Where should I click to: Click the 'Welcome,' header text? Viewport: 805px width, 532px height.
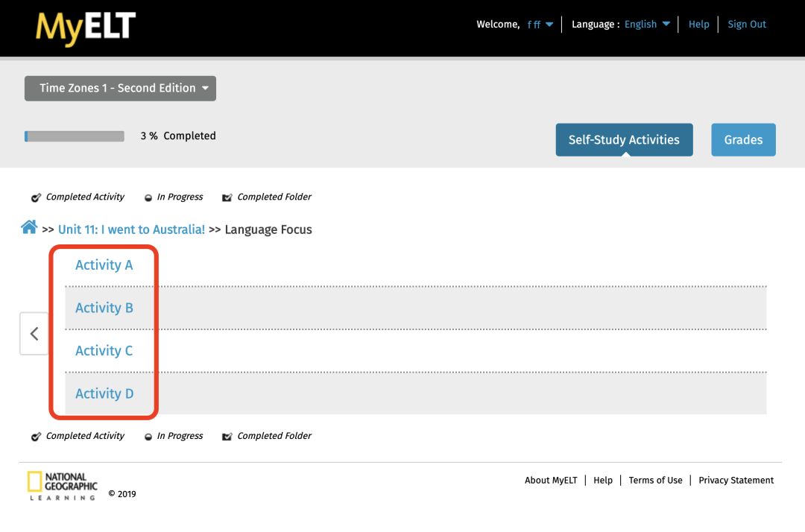498,24
